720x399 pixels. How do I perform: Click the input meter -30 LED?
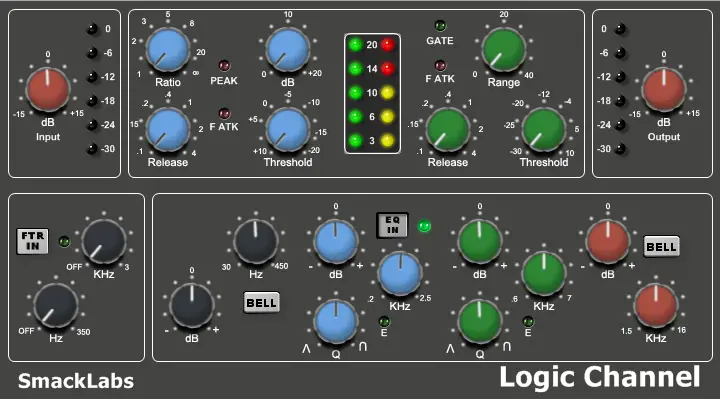[x=92, y=149]
